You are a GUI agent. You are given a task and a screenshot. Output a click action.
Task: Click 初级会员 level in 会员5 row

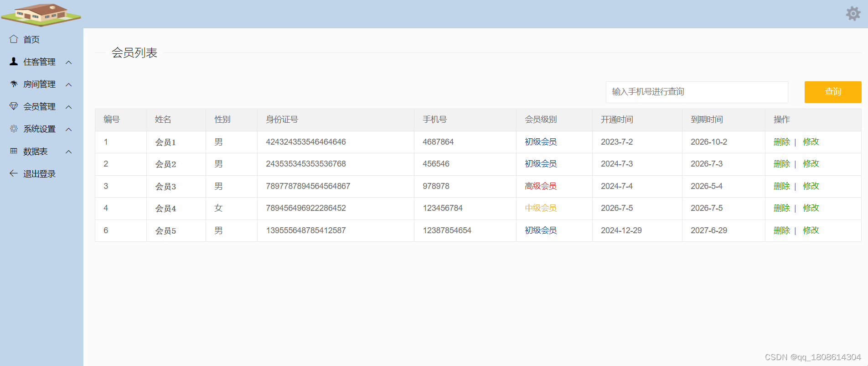pos(541,230)
